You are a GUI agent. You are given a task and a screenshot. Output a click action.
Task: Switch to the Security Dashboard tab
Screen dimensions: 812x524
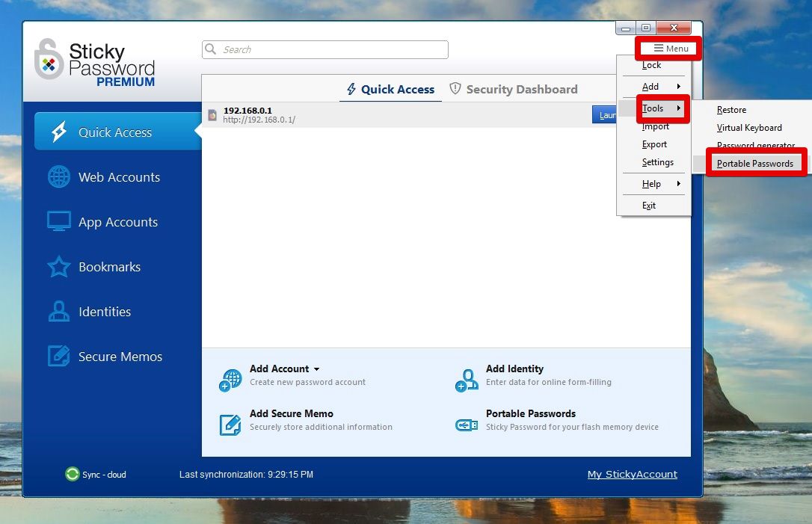point(514,89)
